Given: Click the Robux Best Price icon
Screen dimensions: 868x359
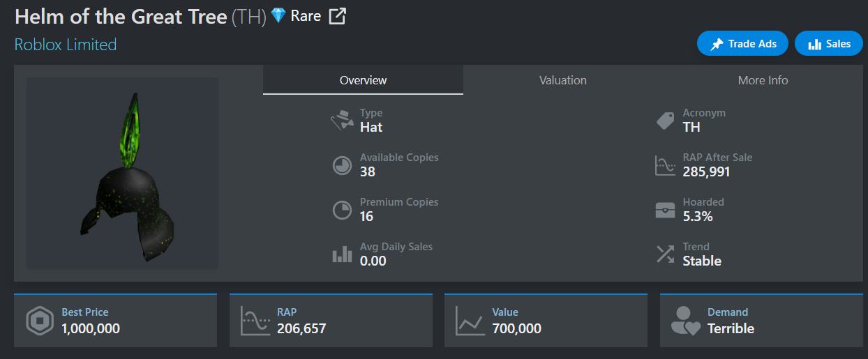Looking at the screenshot, I should pyautogui.click(x=40, y=321).
